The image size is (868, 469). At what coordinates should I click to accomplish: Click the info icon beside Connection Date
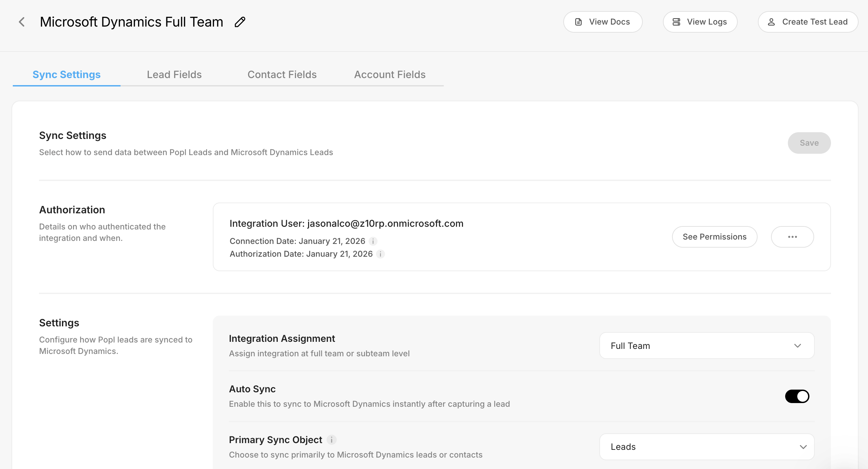click(373, 241)
